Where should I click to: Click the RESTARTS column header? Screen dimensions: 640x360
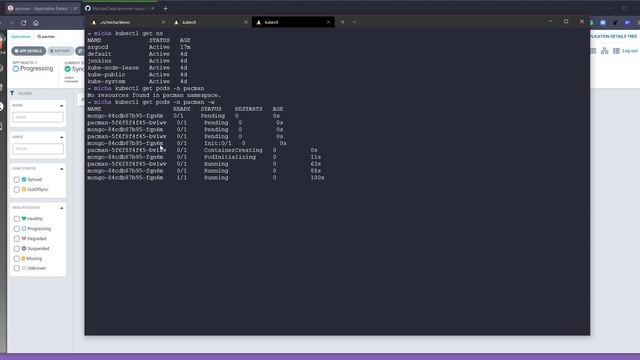point(249,109)
